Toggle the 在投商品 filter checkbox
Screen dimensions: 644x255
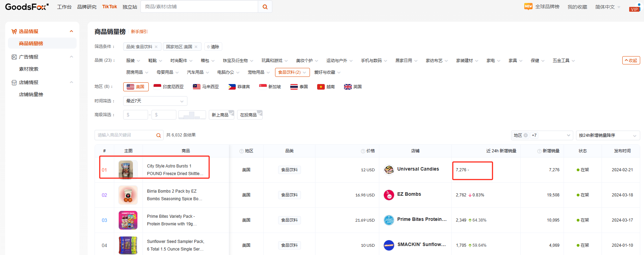[x=250, y=115]
